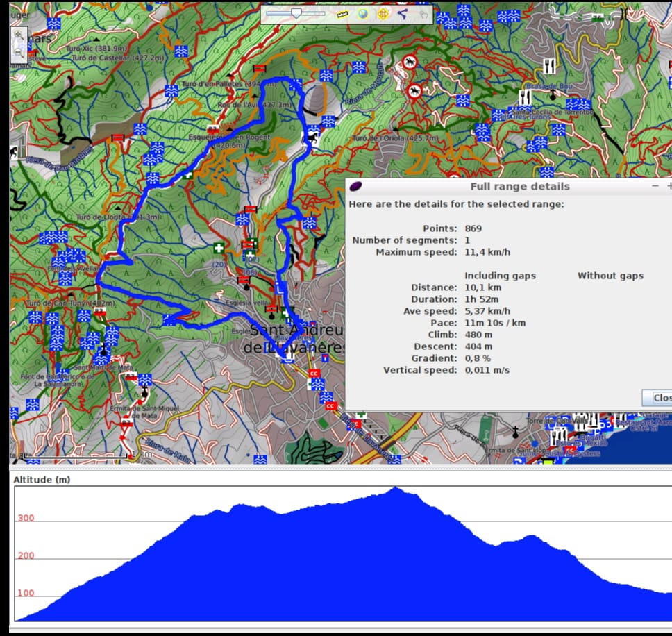Zoom out using the magnifier minus icon
672x636 pixels.
[19, 52]
